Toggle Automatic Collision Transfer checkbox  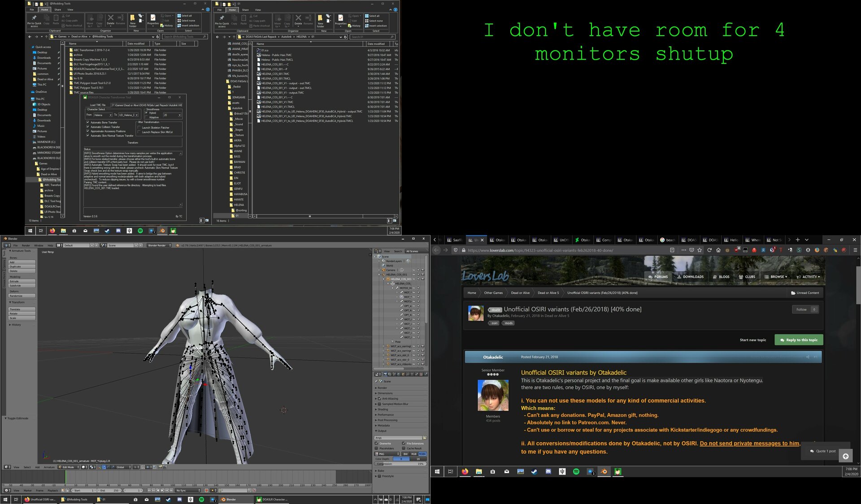point(88,127)
